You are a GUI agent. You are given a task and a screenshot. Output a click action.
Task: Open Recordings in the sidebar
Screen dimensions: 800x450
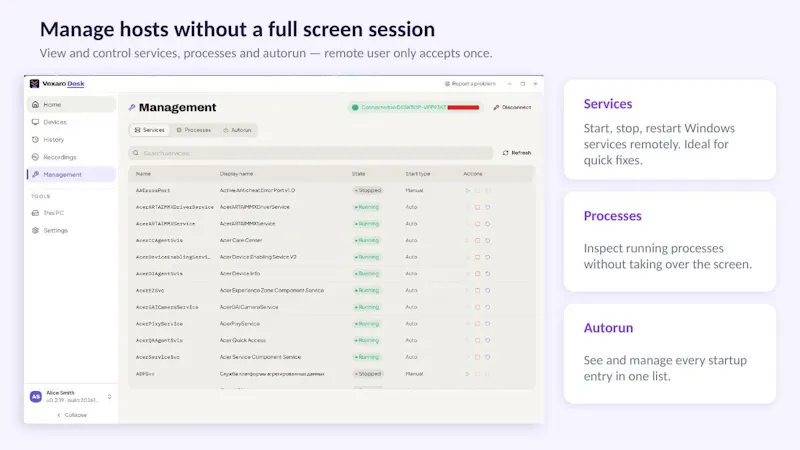point(71,157)
